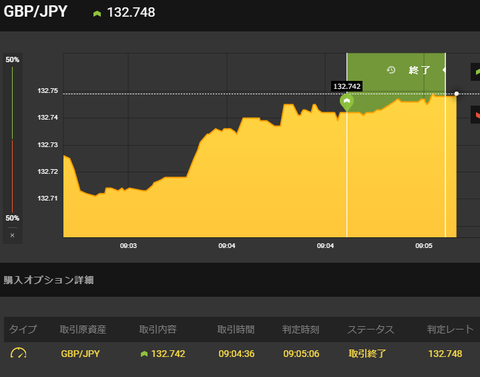Viewport: 480px width, 377px height.
Task: Click the 判定レート column header
Action: (x=450, y=330)
